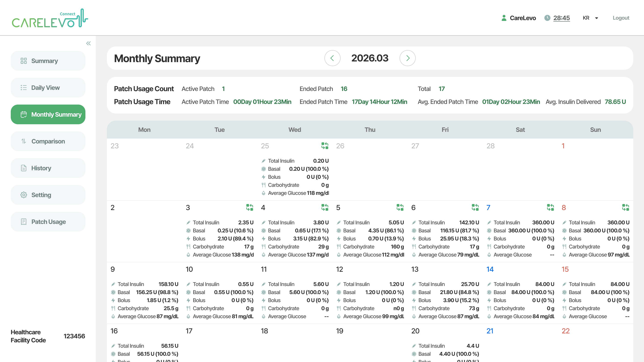Click the Comparison arrows icon

tap(23, 141)
